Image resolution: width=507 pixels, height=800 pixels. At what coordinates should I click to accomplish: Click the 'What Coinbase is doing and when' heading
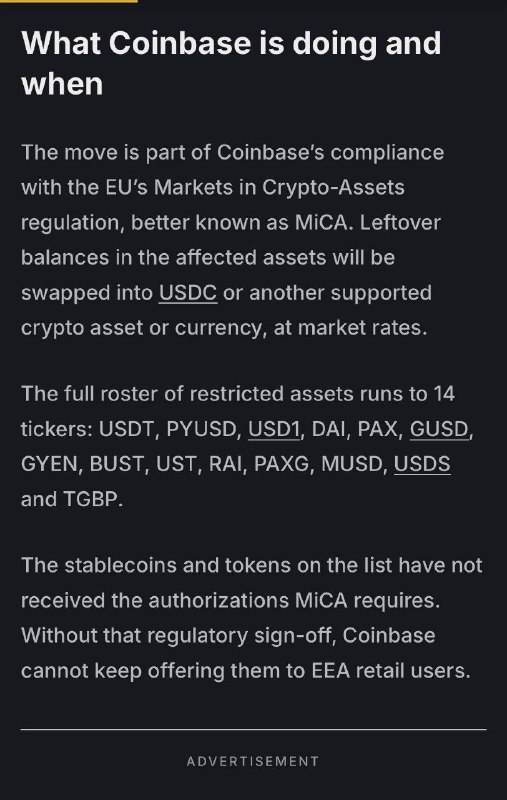point(231,63)
